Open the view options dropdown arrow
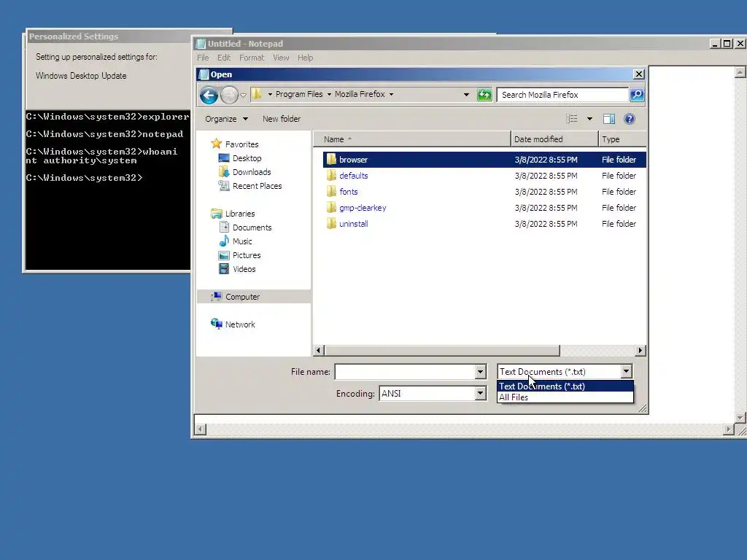Screen dimensions: 747x560 coord(589,119)
